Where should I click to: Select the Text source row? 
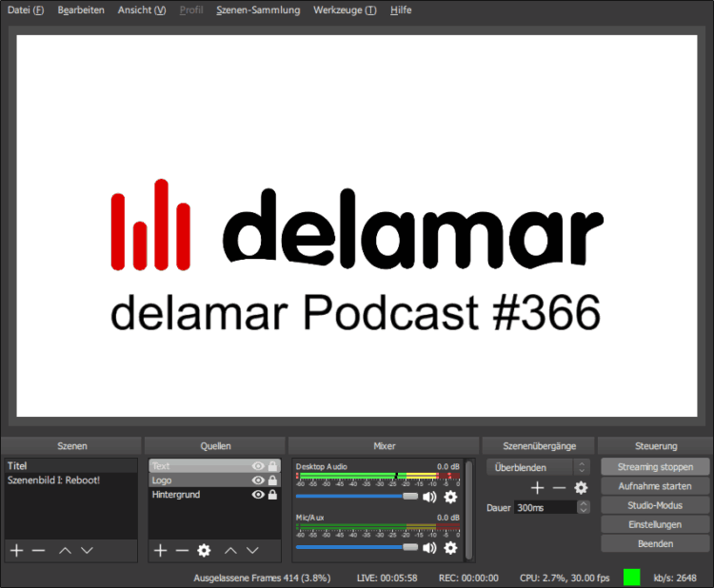pyautogui.click(x=214, y=466)
